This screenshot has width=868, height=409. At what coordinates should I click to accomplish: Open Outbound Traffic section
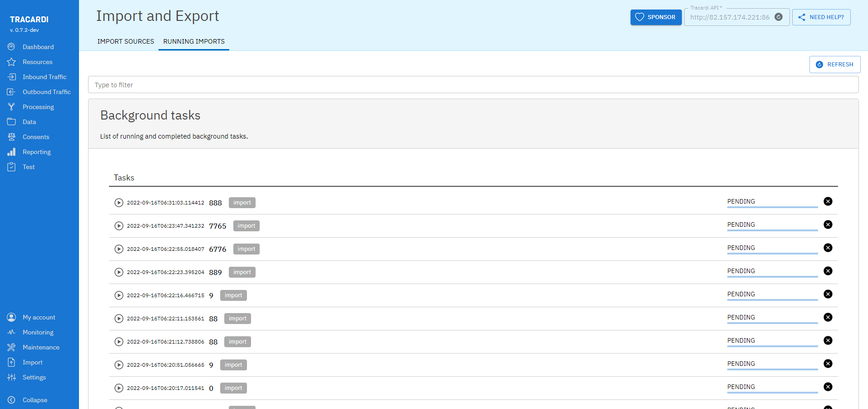46,92
